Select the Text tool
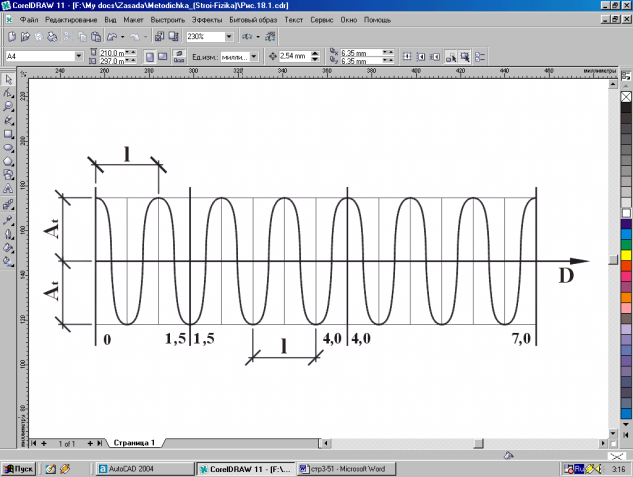The height and width of the screenshot is (477, 633). (x=8, y=187)
